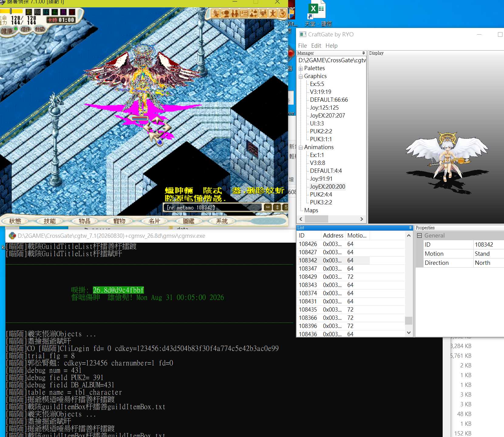
Task: Click the character pose action icon
Action: 273,13
